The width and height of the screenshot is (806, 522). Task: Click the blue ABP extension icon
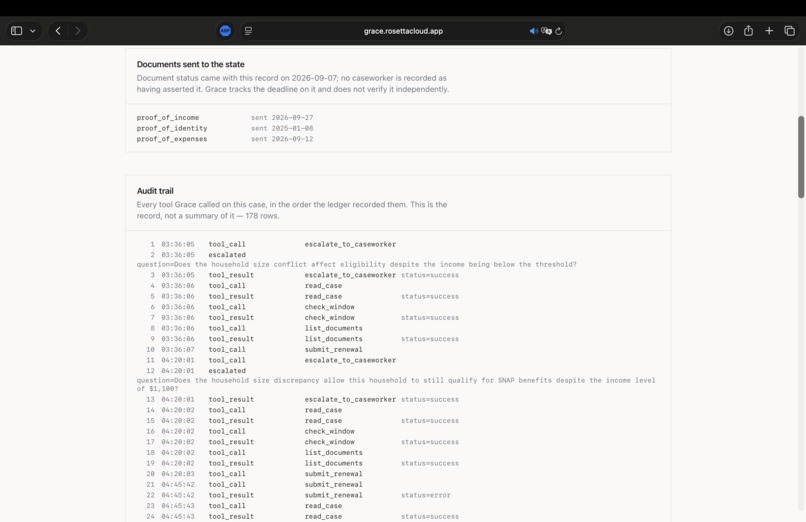coord(225,31)
